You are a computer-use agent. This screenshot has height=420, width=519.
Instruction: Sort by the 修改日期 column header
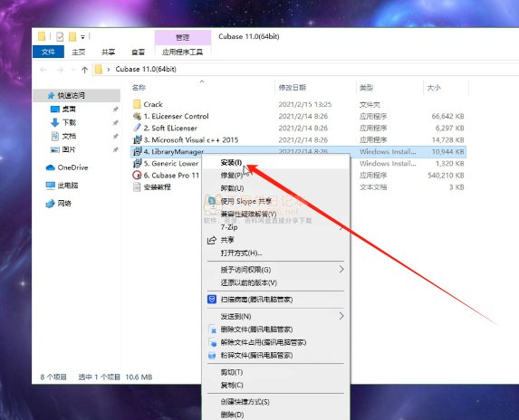pyautogui.click(x=292, y=88)
